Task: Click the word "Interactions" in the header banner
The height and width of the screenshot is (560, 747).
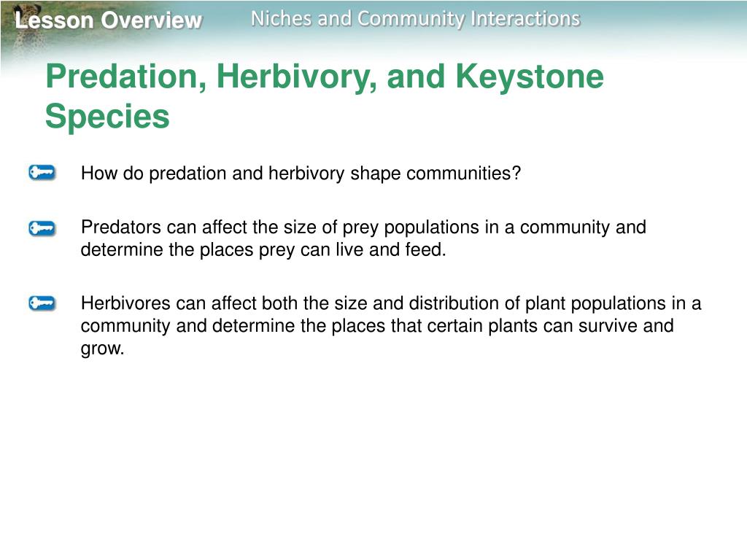Action: click(x=525, y=19)
